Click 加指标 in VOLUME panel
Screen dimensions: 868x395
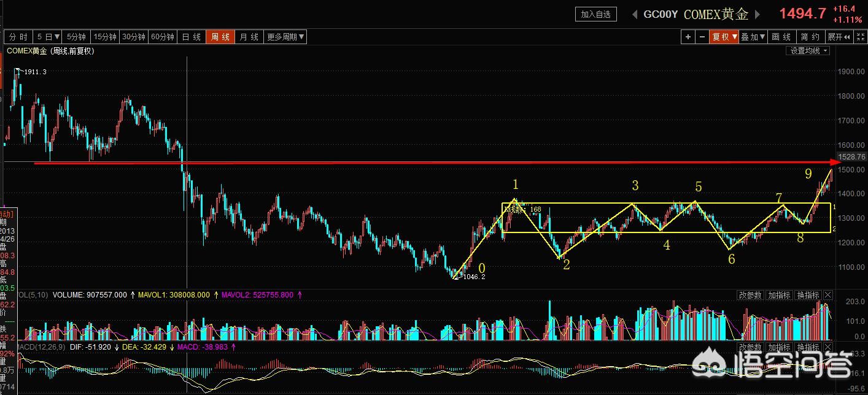[779, 295]
